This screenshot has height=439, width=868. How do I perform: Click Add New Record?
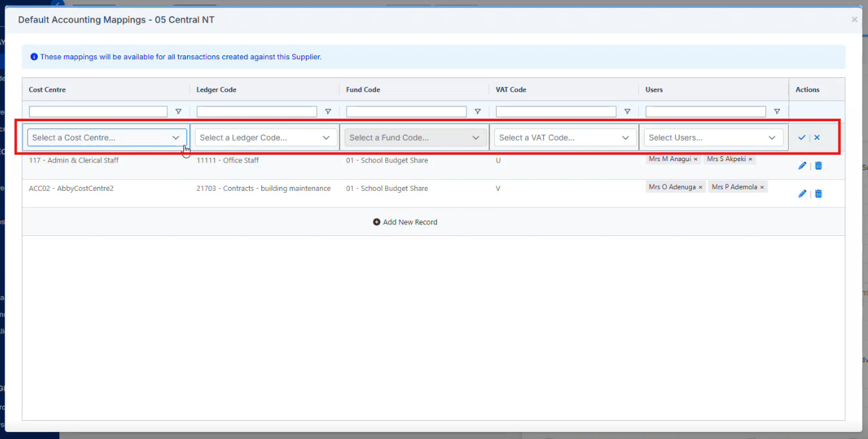click(405, 222)
